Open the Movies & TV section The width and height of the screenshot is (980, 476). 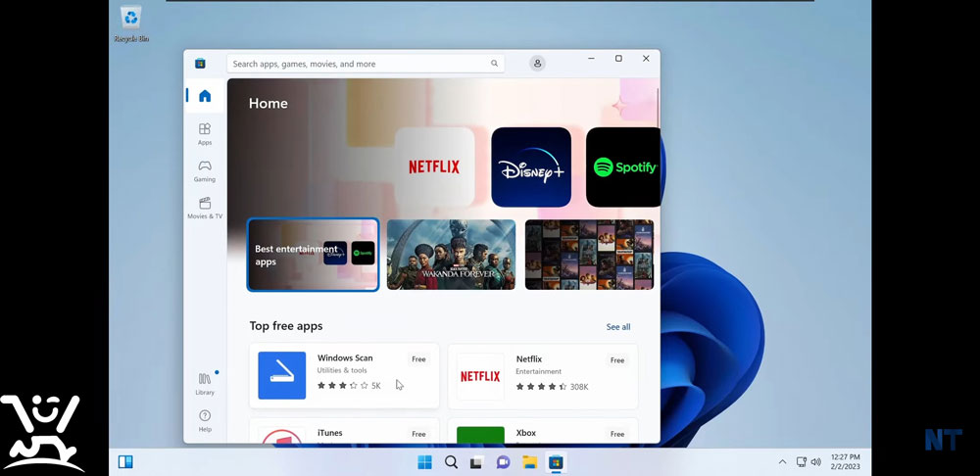(x=205, y=208)
